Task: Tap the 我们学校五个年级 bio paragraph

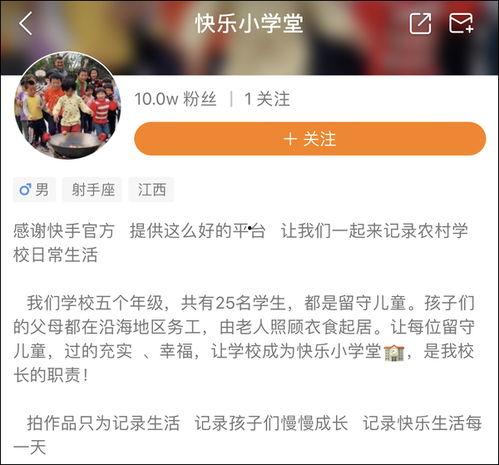Action: point(244,339)
